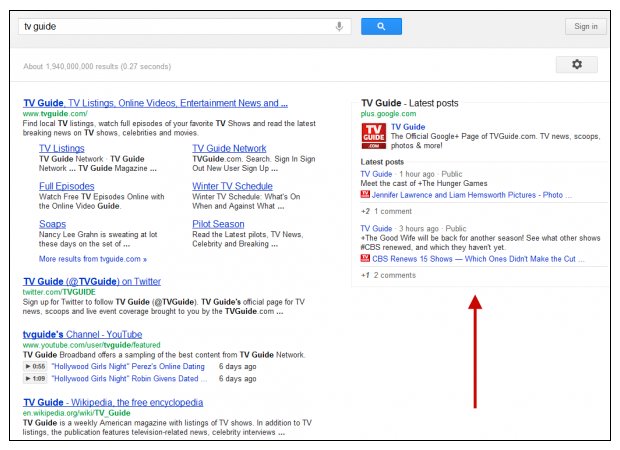
Task: Open the TV Guide Network sitelink
Action: tap(229, 148)
